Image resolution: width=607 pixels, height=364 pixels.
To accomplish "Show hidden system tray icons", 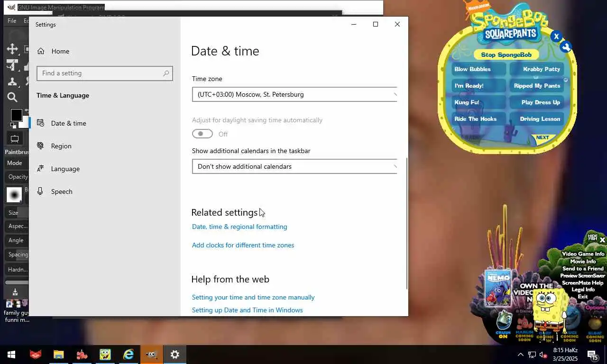I will [520, 355].
